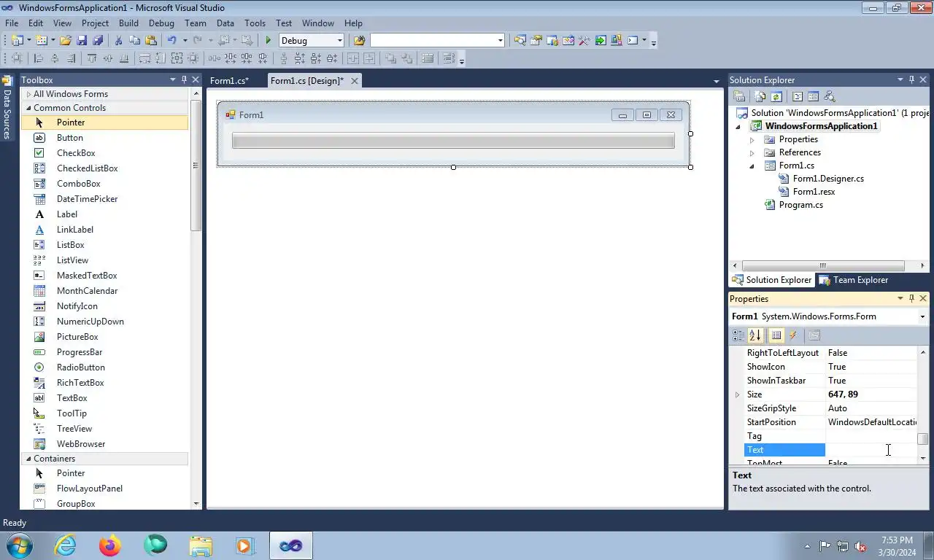Undo the last action in the toolbar
934x560 pixels.
point(171,41)
